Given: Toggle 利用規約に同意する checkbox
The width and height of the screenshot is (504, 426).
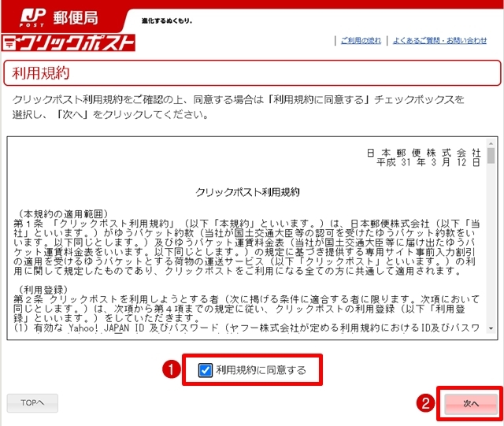Looking at the screenshot, I should [205, 370].
